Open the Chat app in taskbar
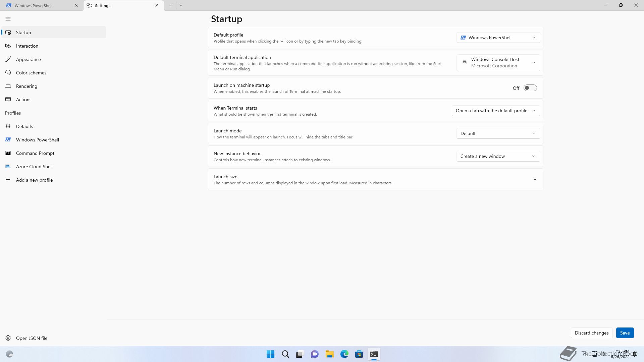 coord(315,354)
